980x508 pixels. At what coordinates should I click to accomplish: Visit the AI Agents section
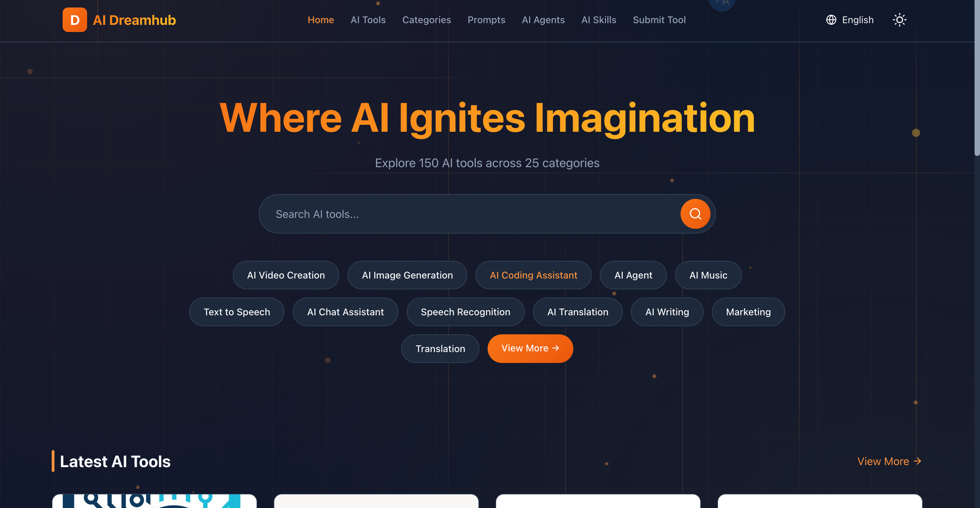pos(543,20)
